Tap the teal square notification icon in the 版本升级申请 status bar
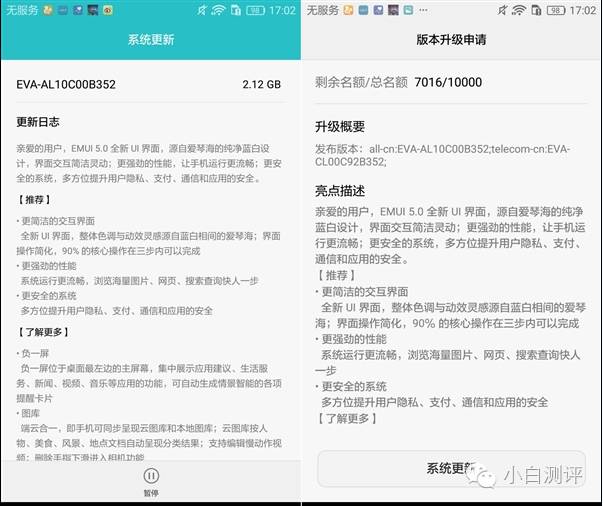 408,10
